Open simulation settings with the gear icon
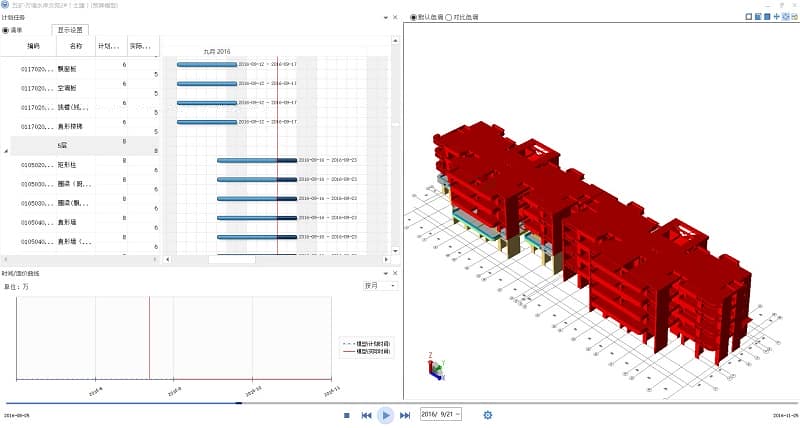800x428 pixels. click(488, 415)
